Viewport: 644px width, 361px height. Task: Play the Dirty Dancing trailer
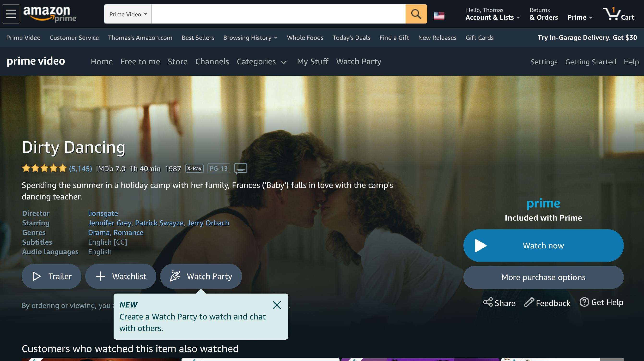(51, 276)
